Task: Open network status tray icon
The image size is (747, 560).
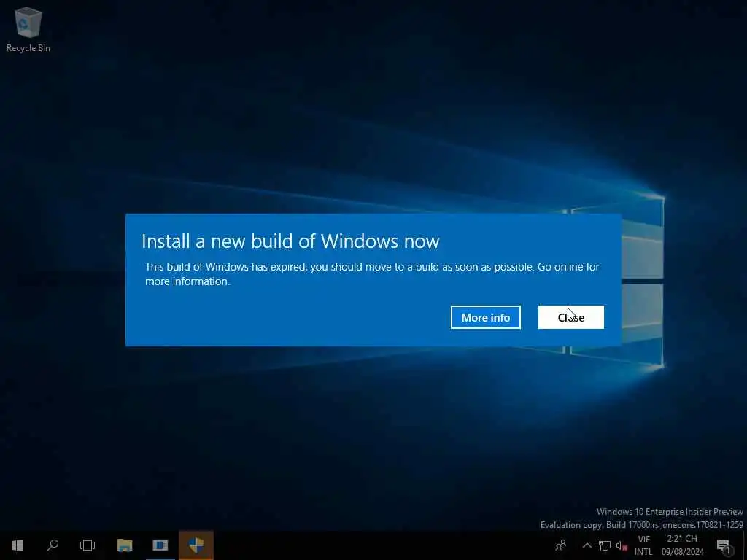Action: (x=605, y=545)
